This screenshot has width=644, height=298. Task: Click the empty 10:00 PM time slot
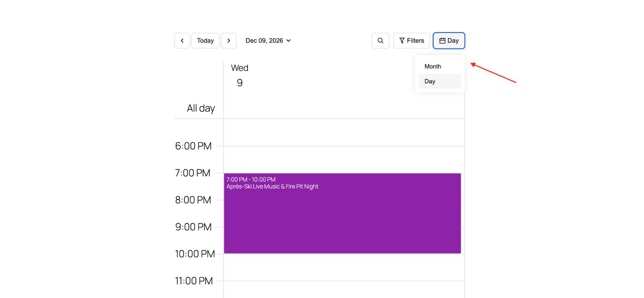(342, 267)
